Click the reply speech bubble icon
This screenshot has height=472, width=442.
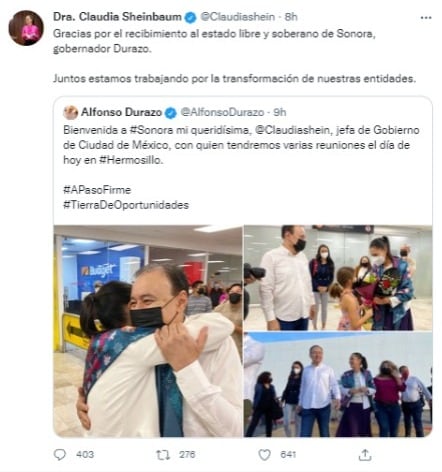click(60, 455)
